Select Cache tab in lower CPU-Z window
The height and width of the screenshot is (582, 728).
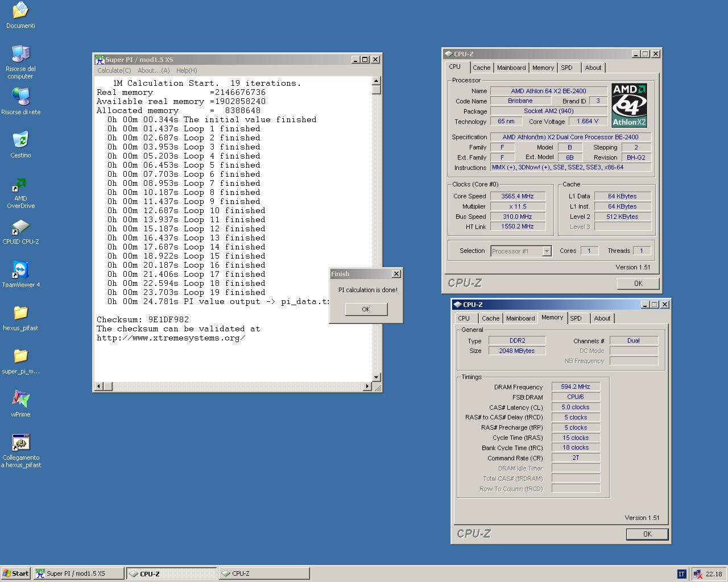[x=490, y=318]
